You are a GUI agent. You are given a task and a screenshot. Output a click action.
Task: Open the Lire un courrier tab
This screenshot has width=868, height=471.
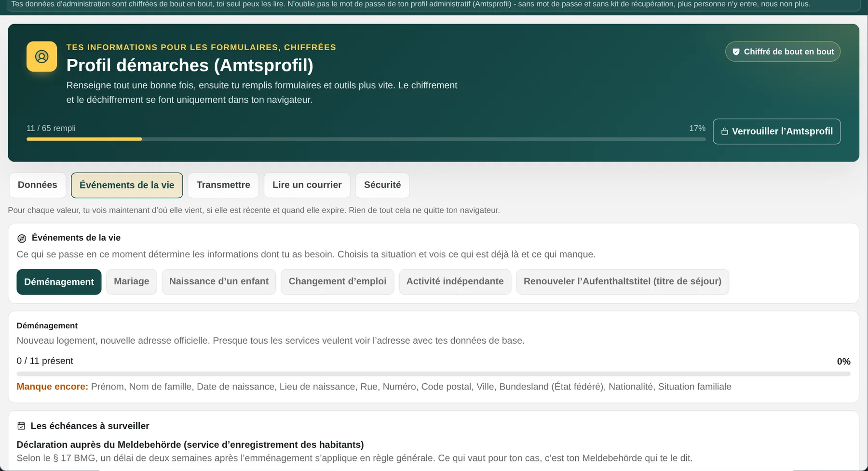pos(307,185)
